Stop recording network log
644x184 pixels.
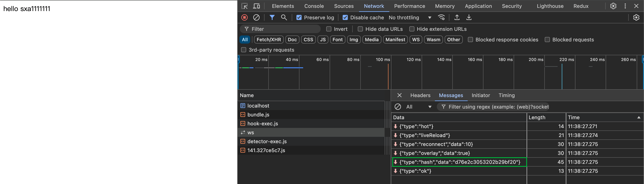point(244,17)
